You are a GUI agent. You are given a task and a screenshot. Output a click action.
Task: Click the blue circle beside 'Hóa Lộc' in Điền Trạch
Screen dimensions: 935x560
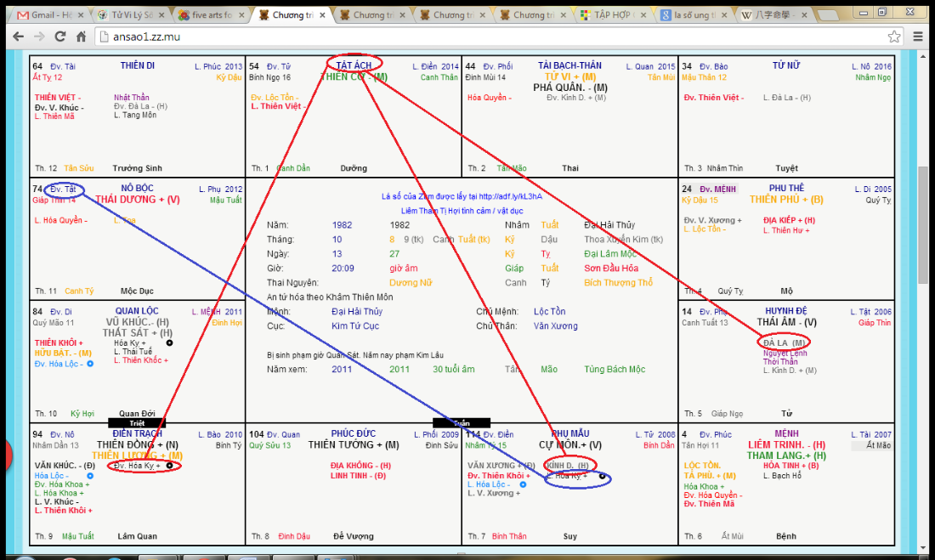point(90,476)
